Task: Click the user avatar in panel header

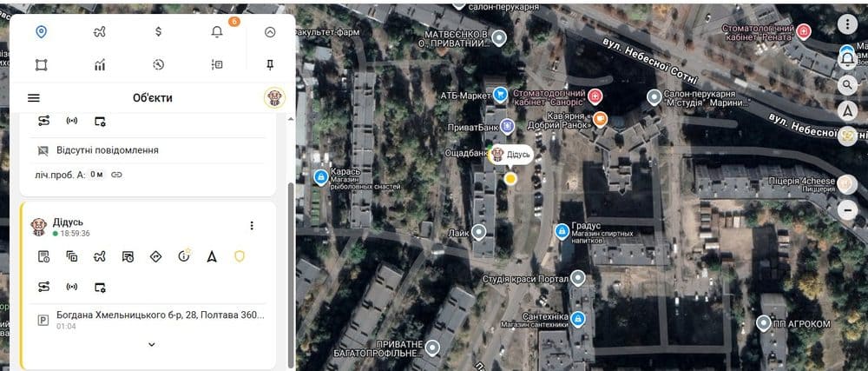Action: tap(274, 98)
